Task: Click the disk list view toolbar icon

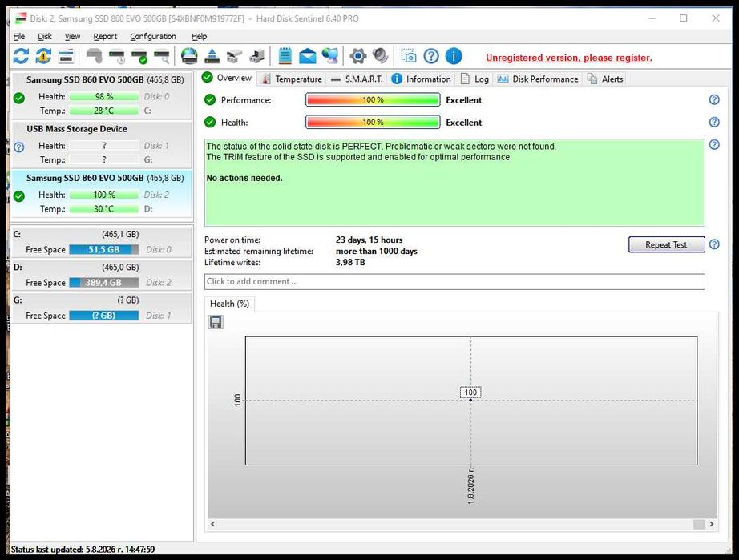Action: click(66, 57)
